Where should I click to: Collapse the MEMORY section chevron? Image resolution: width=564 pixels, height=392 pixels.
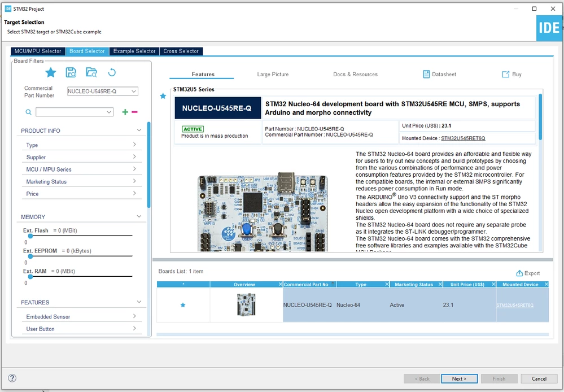(x=139, y=216)
